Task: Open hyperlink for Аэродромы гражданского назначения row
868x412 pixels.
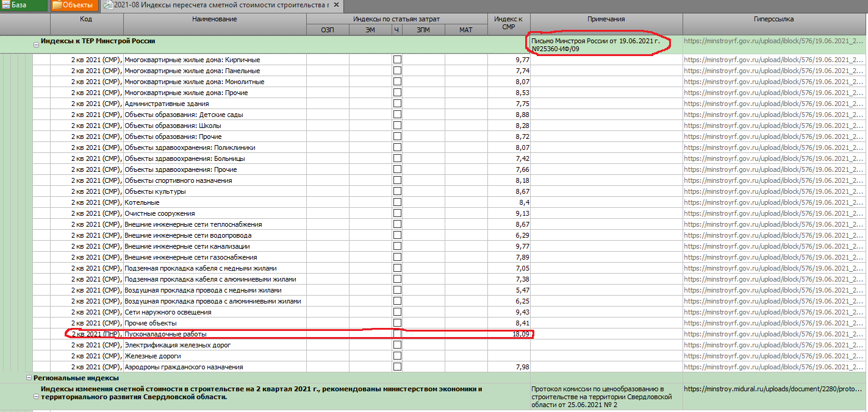Action: pos(773,367)
